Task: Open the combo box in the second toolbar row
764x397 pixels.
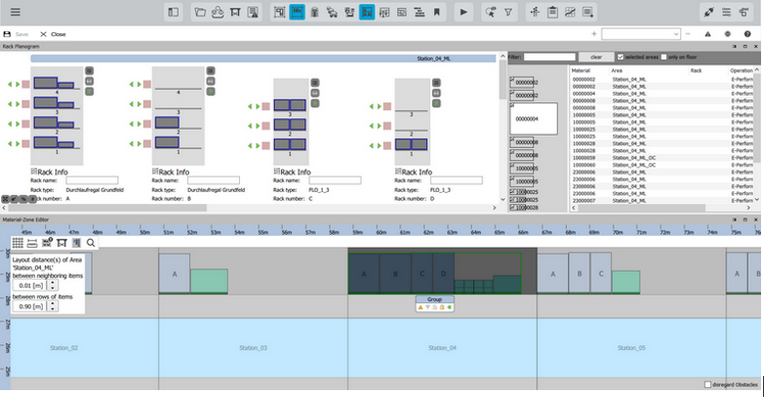Action: (641, 34)
